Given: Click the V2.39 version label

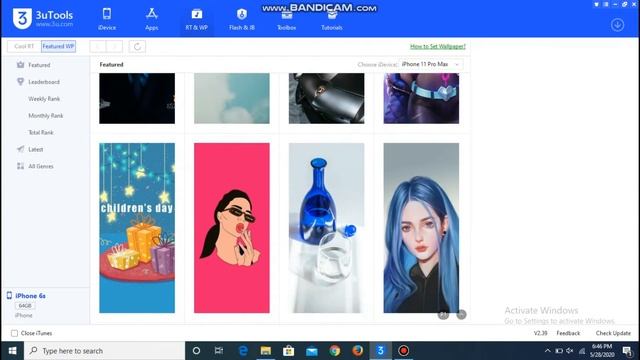Looking at the screenshot, I should pyautogui.click(x=540, y=333).
